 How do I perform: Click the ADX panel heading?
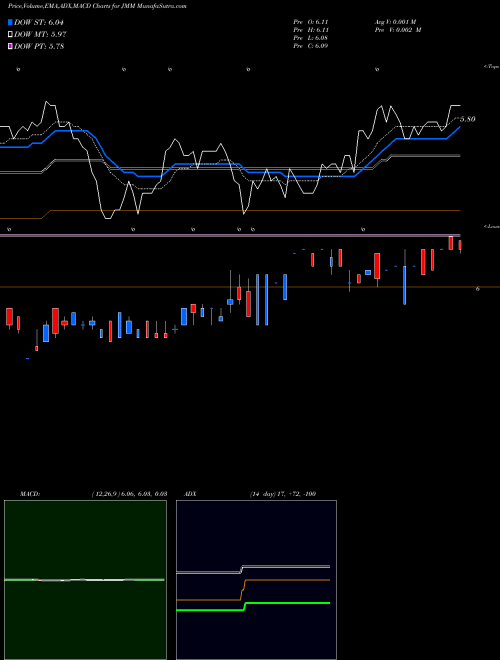coord(190,493)
